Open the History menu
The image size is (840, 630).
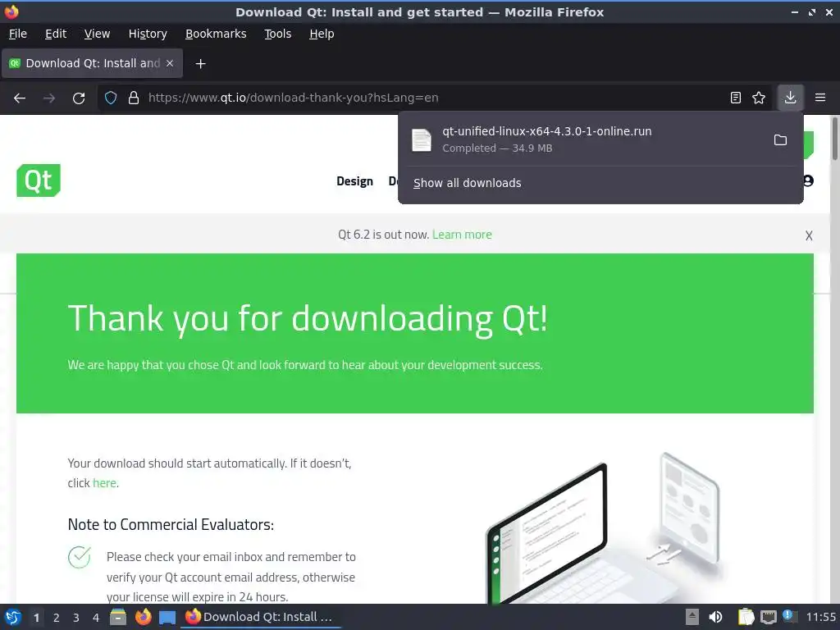148,34
